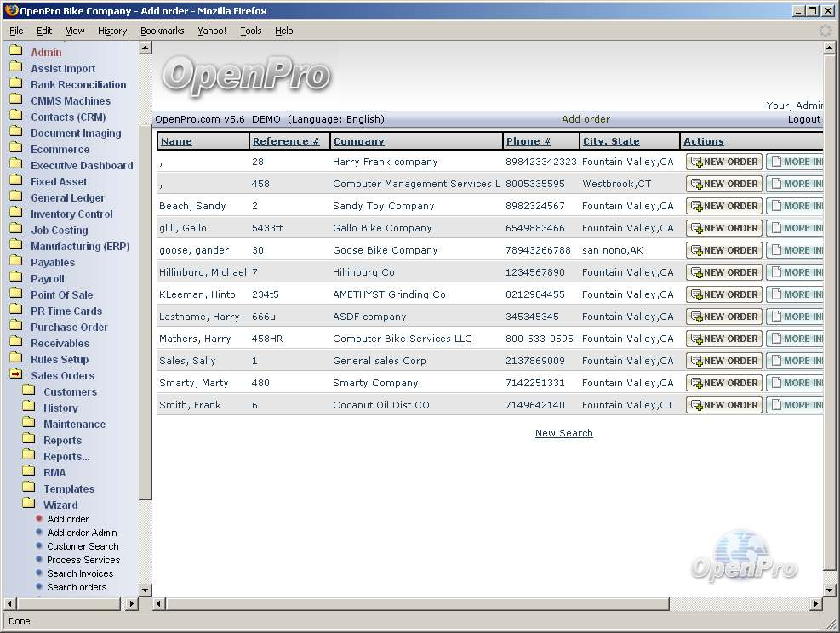Viewport: 840px width, 633px height.
Task: Open the Templates subfolder
Action: (x=68, y=489)
